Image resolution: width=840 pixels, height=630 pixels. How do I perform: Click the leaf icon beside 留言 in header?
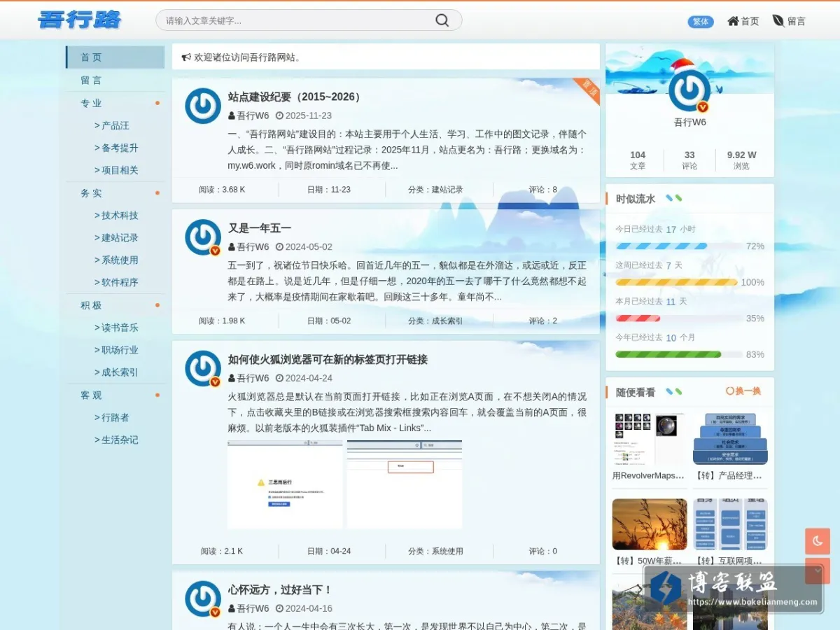coord(778,21)
